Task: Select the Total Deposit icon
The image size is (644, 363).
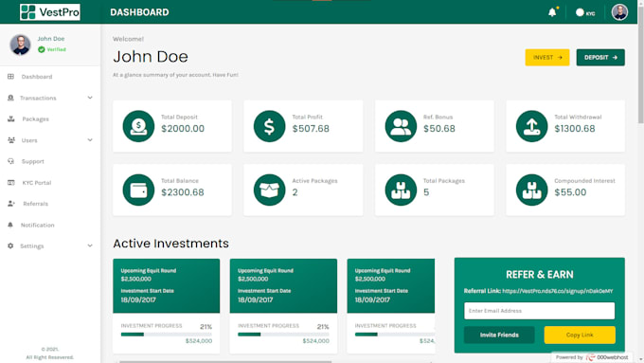Action: click(x=138, y=126)
